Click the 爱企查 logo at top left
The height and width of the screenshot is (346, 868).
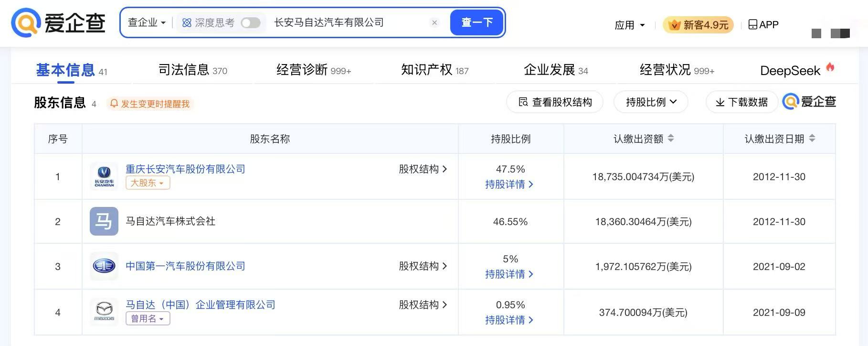coord(58,22)
